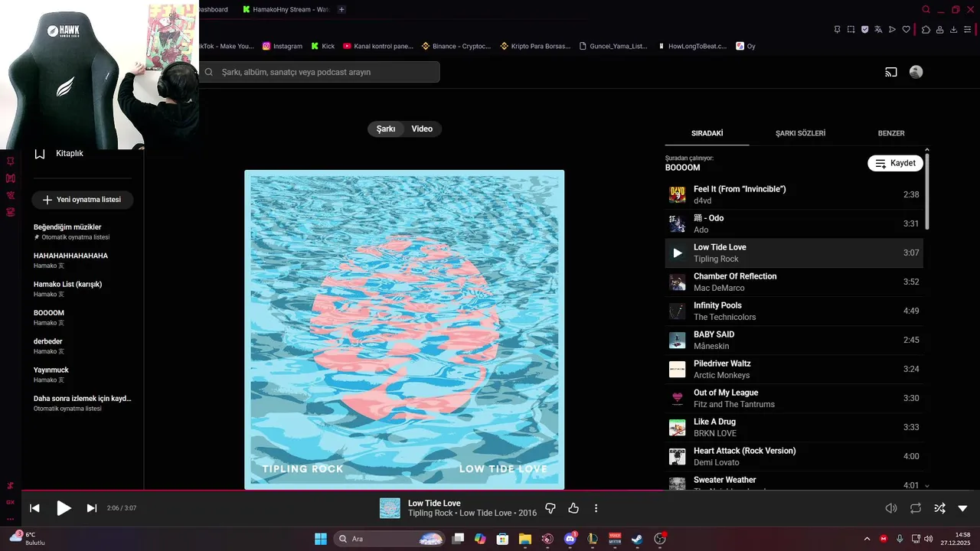
Task: Click the search field for songs and albums
Action: [x=320, y=72]
